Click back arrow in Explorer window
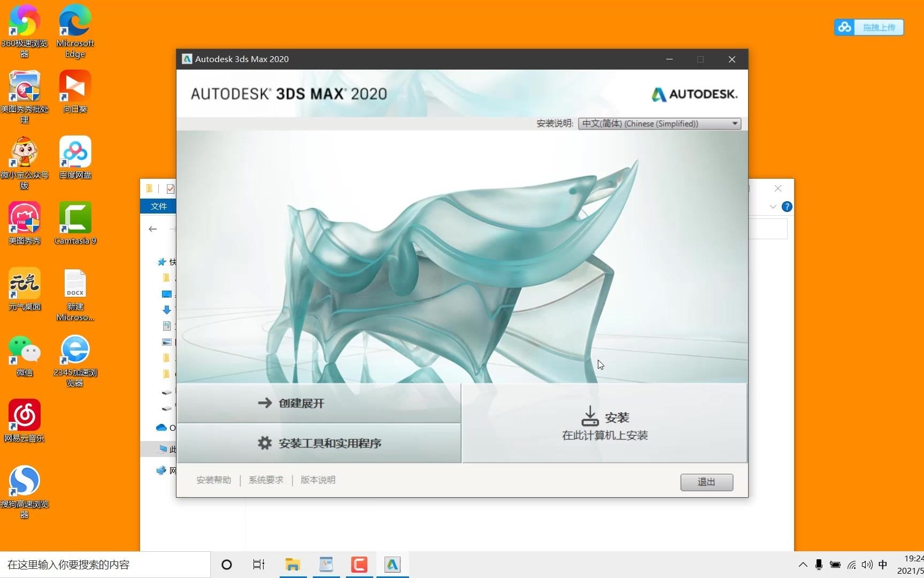 pos(153,229)
